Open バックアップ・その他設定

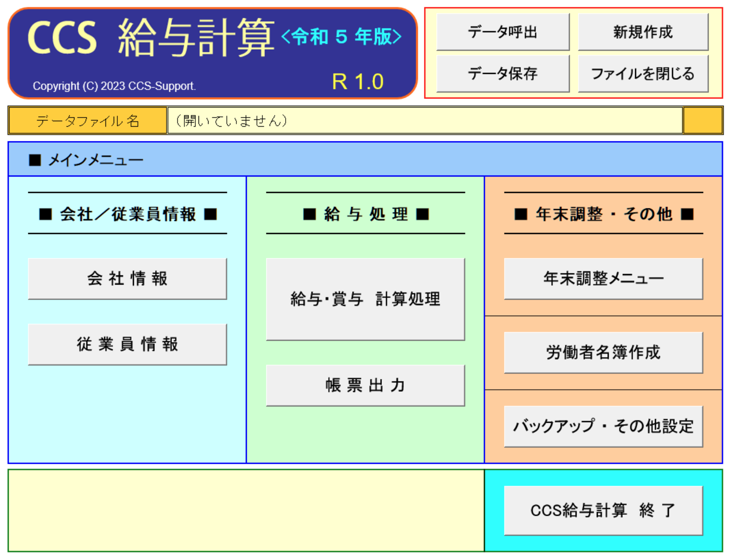(603, 426)
